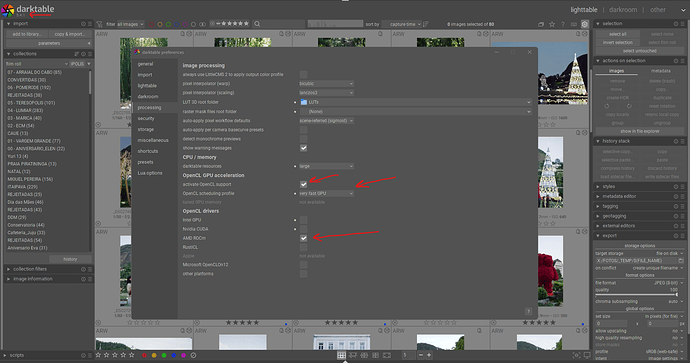Click the help button in preferences dialog

pyautogui.click(x=528, y=311)
